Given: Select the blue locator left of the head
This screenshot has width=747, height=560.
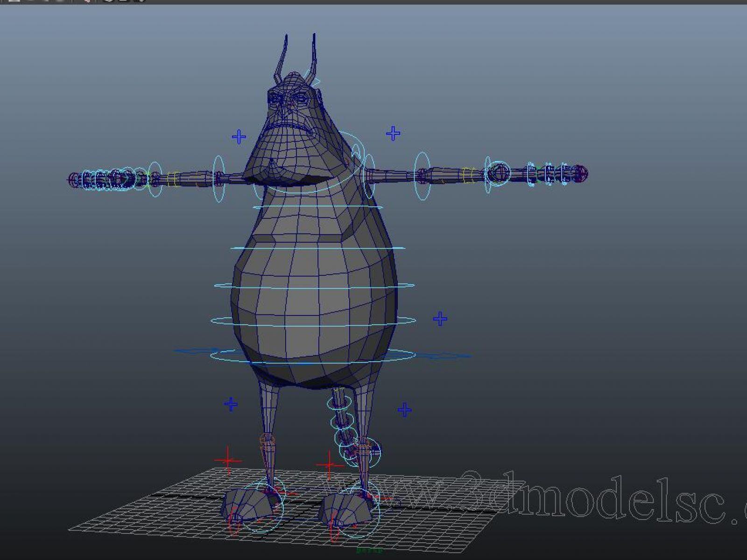Looking at the screenshot, I should pyautogui.click(x=239, y=137).
